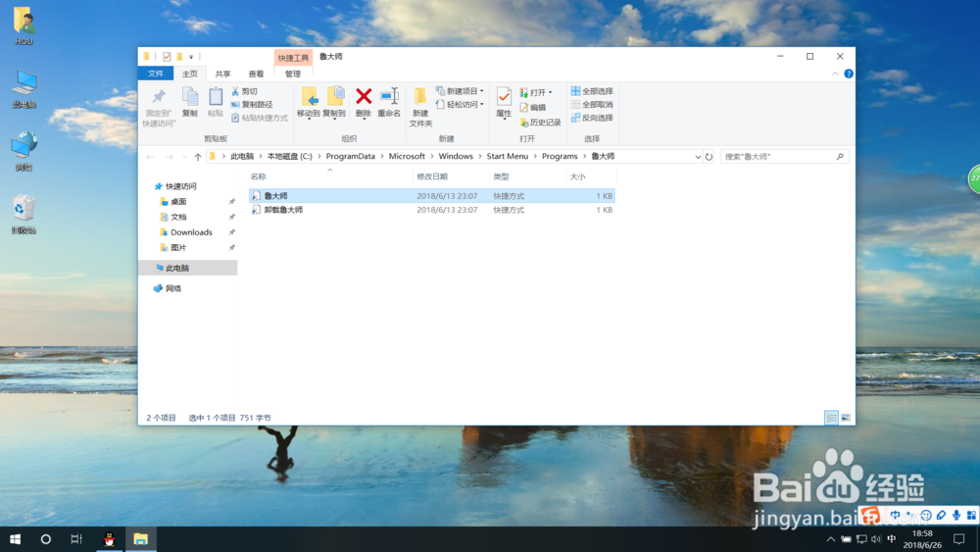Switch to large icons view in status bar

[846, 418]
